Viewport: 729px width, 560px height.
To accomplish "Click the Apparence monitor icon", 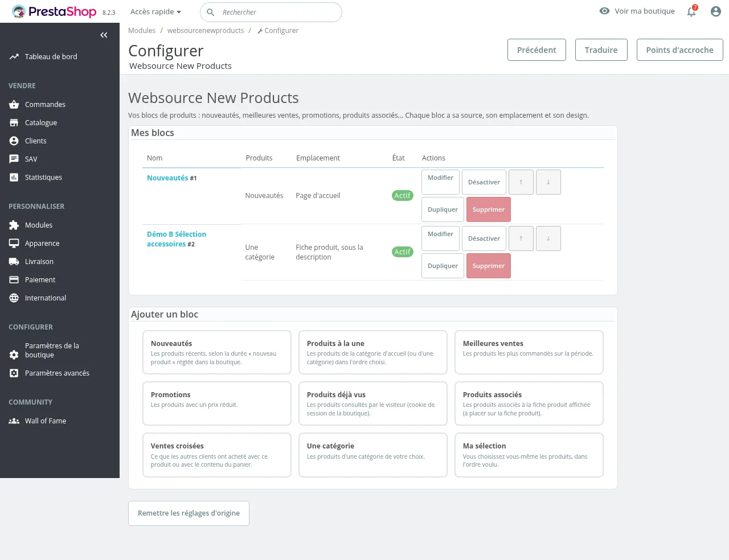I will click(14, 244).
